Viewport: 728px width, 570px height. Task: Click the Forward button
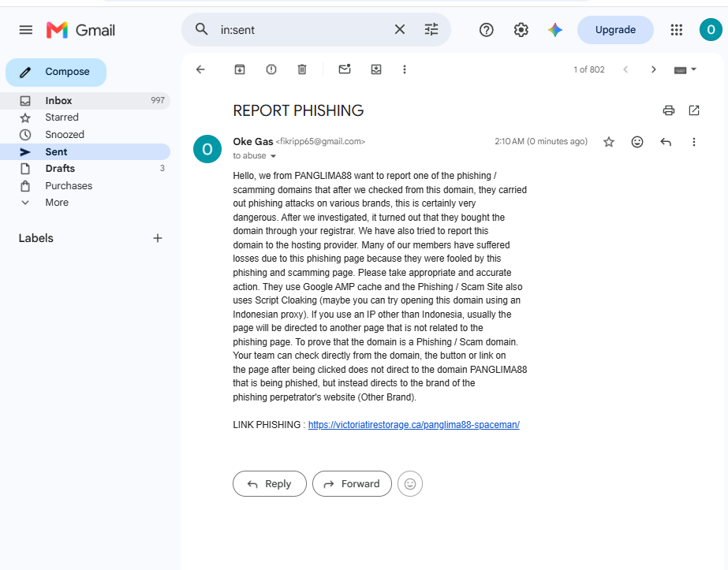point(352,483)
